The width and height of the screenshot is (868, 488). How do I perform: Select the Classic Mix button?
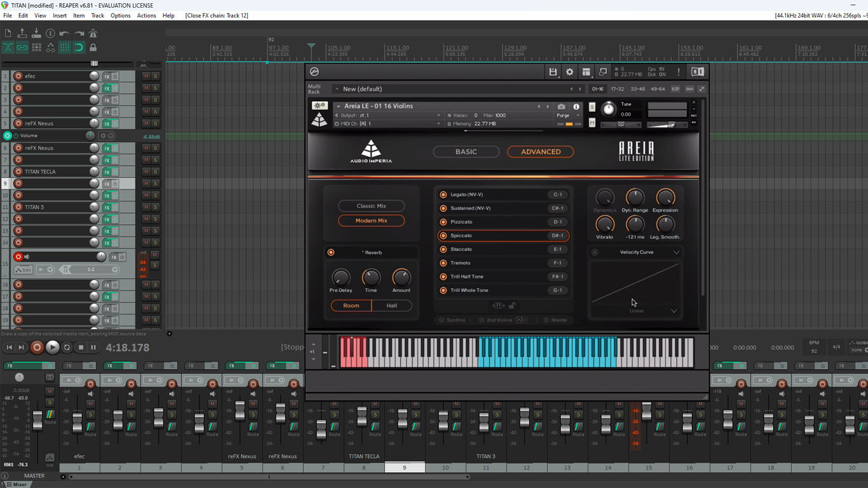point(372,206)
